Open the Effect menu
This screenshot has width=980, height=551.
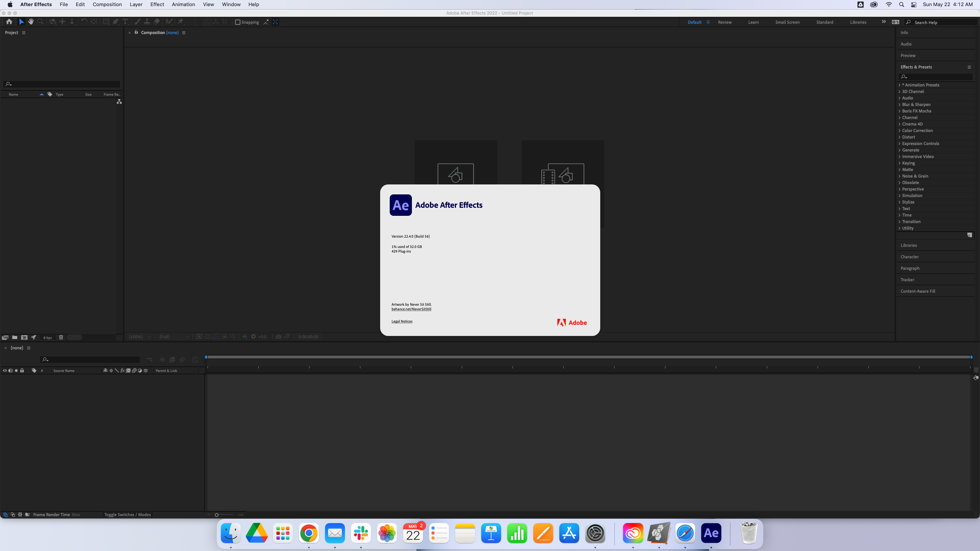click(157, 4)
